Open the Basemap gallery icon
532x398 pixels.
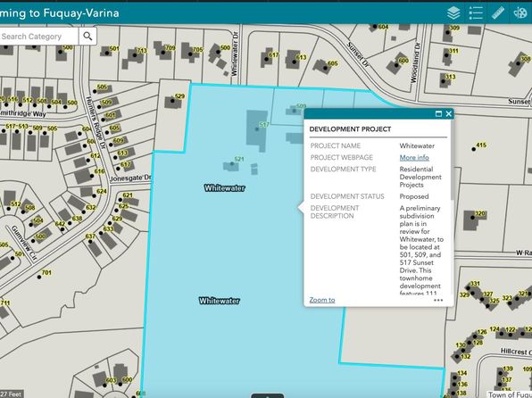520,13
